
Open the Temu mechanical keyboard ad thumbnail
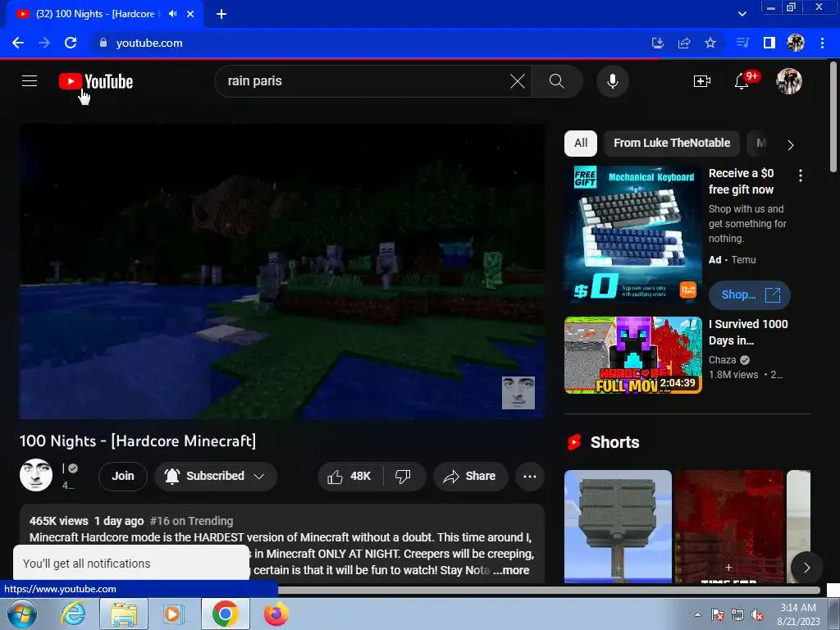tap(632, 235)
